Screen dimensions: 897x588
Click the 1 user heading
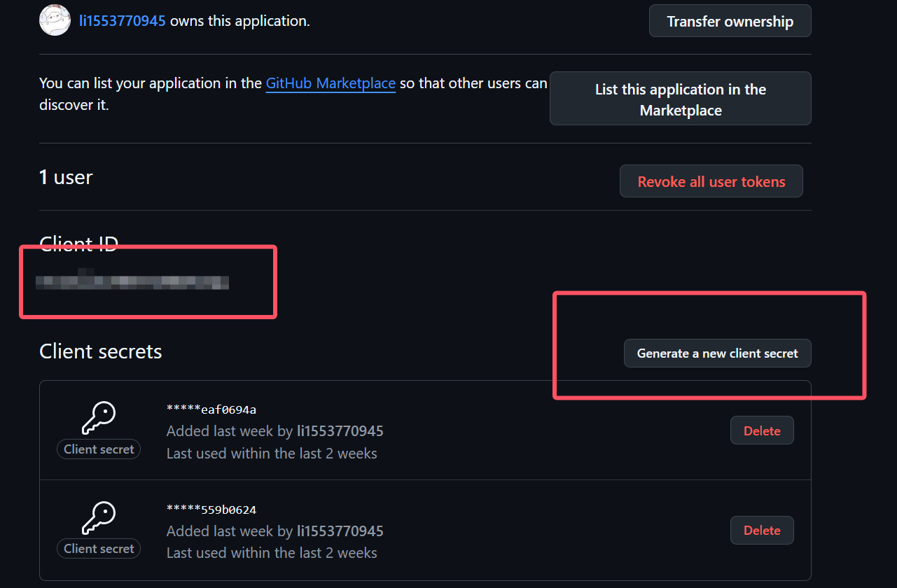tap(66, 178)
